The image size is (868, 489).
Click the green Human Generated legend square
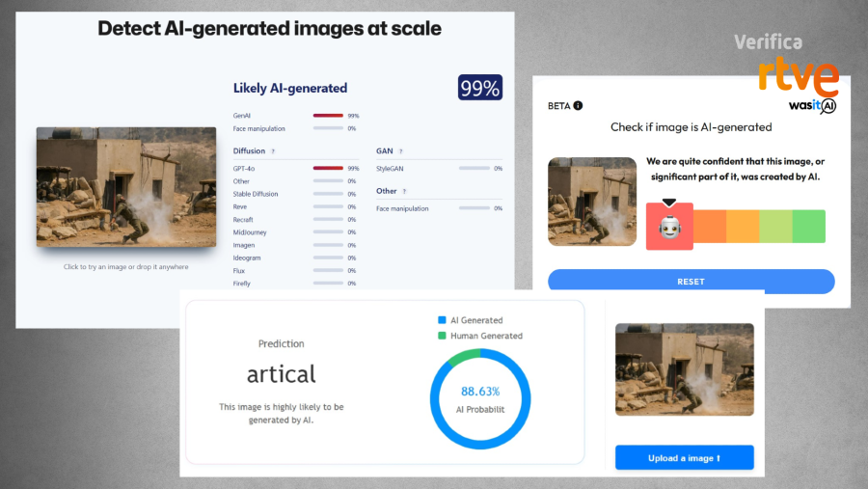click(x=442, y=336)
